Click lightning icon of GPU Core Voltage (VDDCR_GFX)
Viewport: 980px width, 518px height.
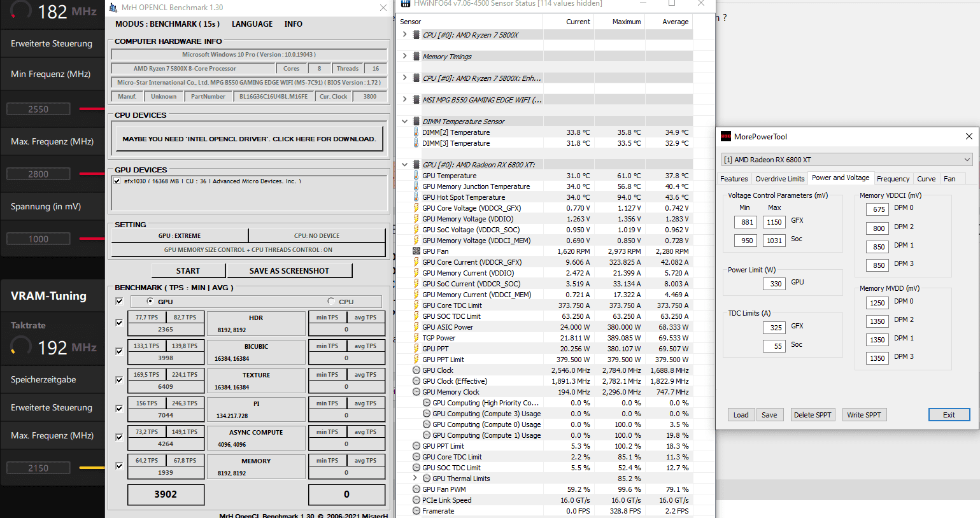point(416,208)
